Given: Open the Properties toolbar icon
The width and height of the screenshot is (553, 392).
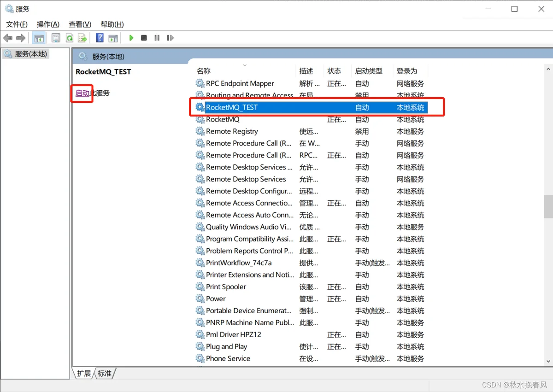Looking at the screenshot, I should pos(56,38).
